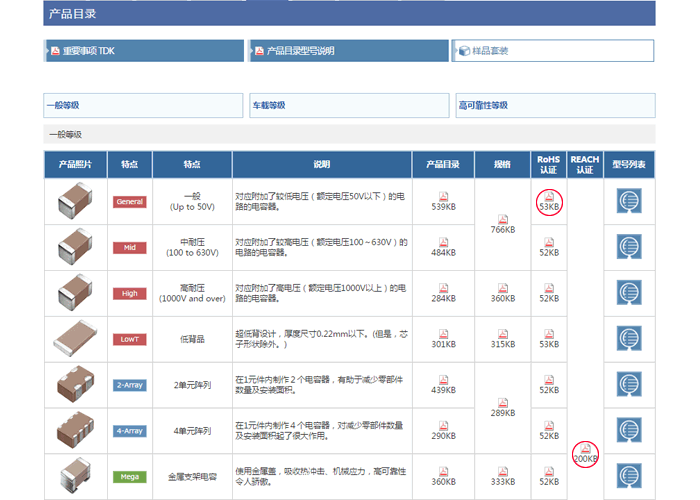Click the blue 2-Array tag
Image resolution: width=700 pixels, height=500 pixels.
129,385
